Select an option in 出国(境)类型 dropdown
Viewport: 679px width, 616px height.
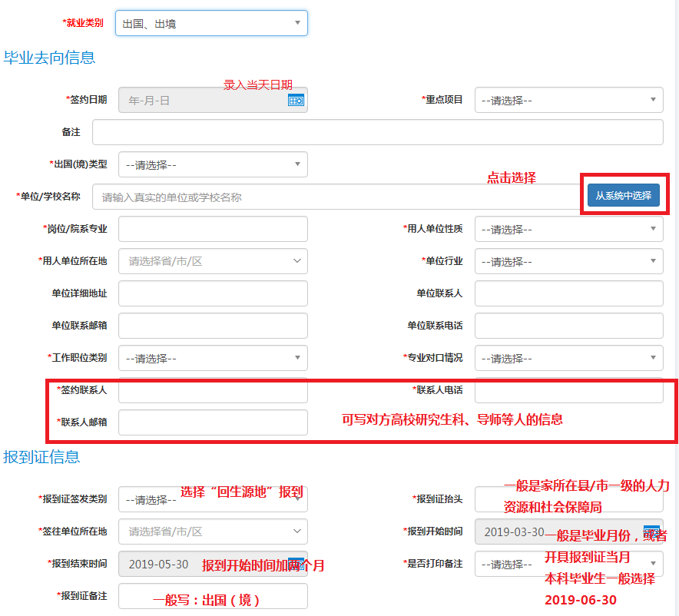tap(213, 164)
